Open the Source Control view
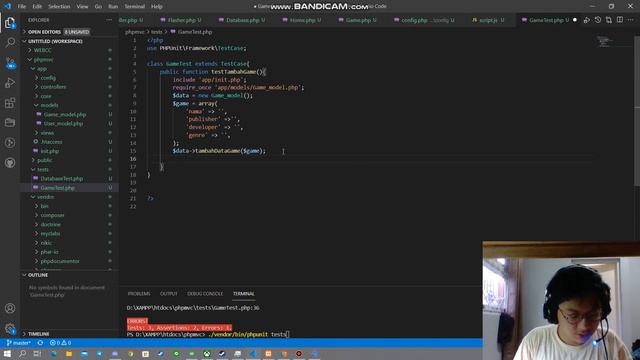640x360 pixels. pyautogui.click(x=10, y=63)
